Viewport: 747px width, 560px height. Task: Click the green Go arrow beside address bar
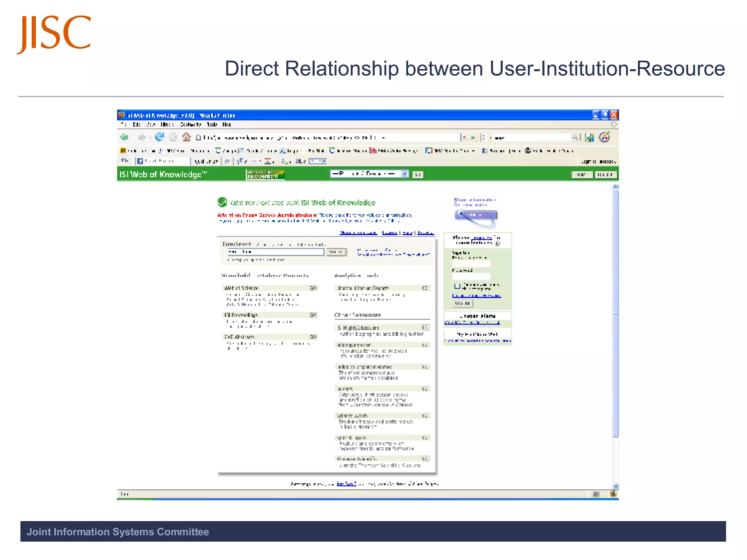pos(473,137)
